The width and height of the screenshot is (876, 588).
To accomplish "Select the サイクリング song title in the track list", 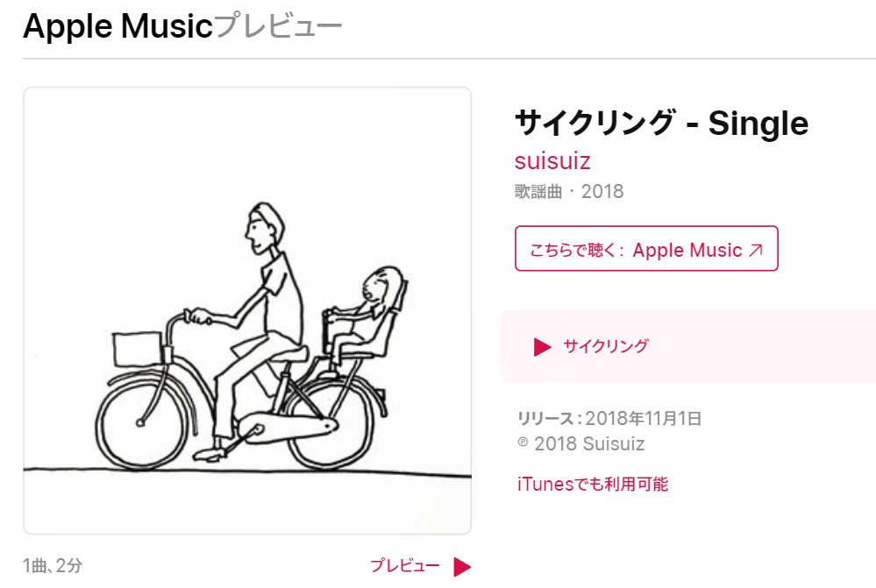I will 606,346.
